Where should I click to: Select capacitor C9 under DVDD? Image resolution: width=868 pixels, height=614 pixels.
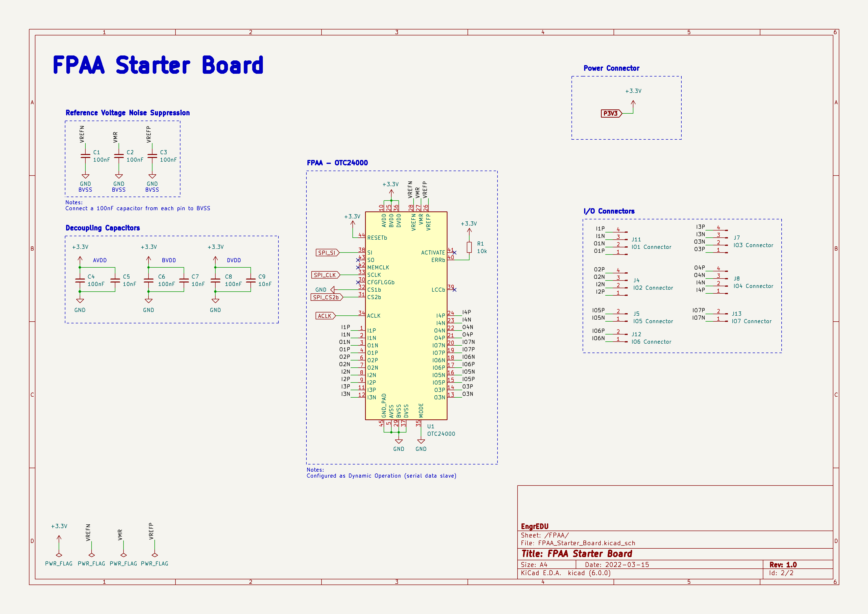tap(251, 281)
